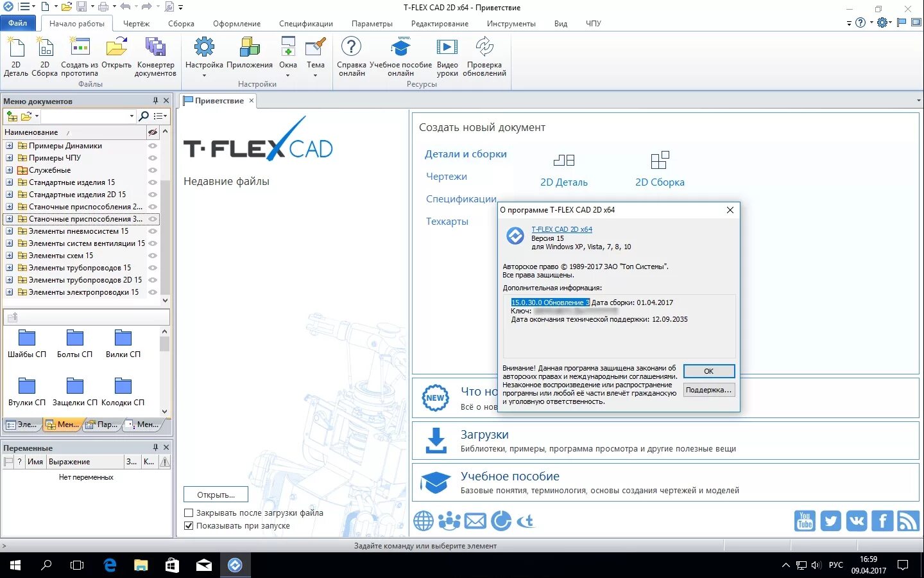Open the Окна windows menu

pyautogui.click(x=288, y=57)
